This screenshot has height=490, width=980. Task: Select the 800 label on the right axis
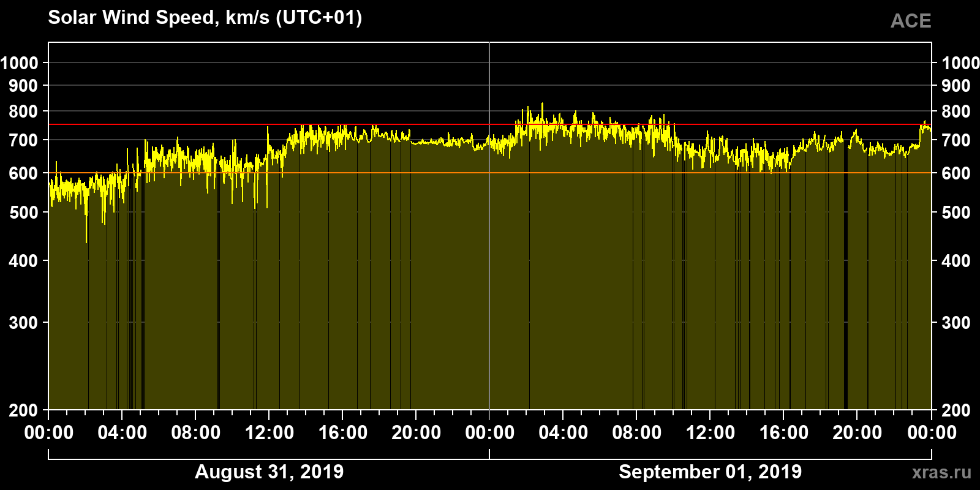point(956,112)
